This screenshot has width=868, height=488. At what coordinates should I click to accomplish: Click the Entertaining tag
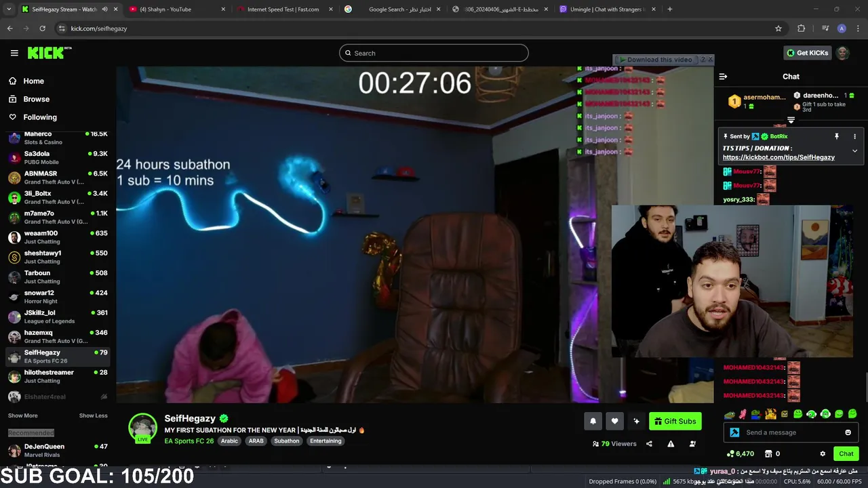pos(325,441)
